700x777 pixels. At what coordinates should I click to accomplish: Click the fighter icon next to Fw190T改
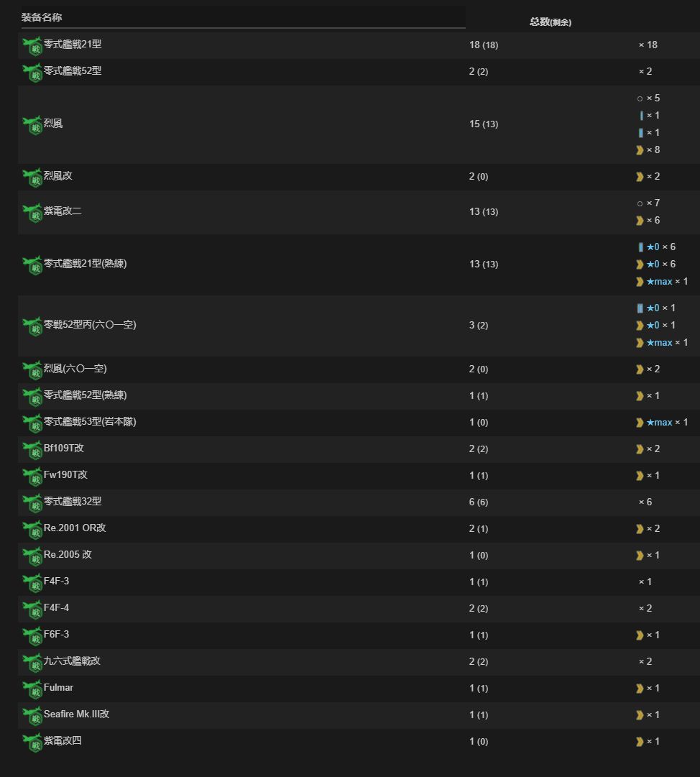click(32, 477)
